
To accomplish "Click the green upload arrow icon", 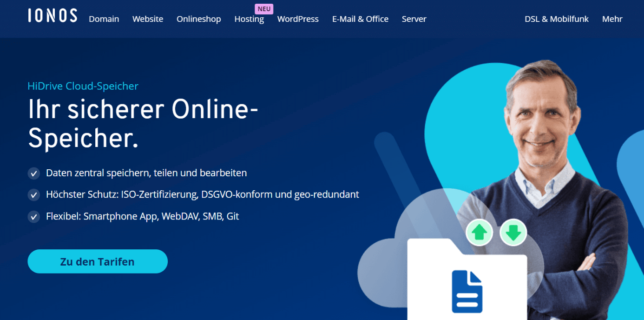I will coord(480,232).
